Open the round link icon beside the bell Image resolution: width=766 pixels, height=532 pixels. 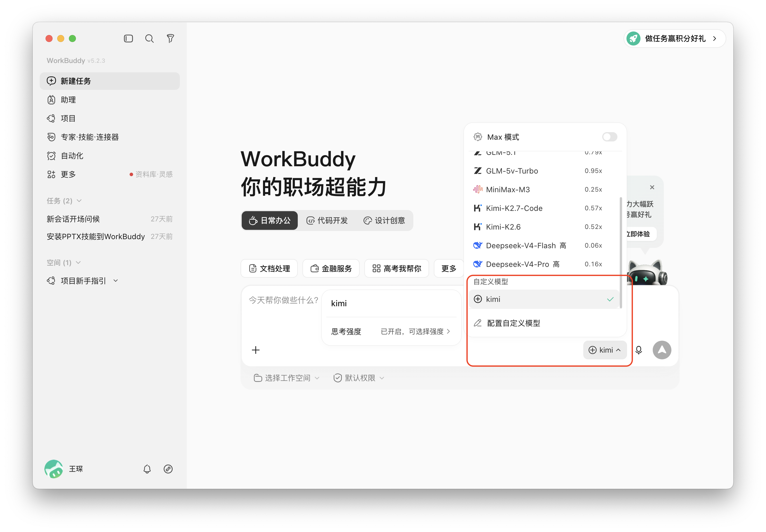click(168, 469)
